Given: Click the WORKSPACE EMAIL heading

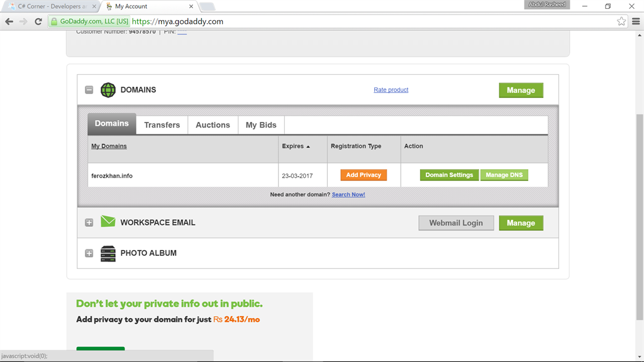Looking at the screenshot, I should (158, 222).
